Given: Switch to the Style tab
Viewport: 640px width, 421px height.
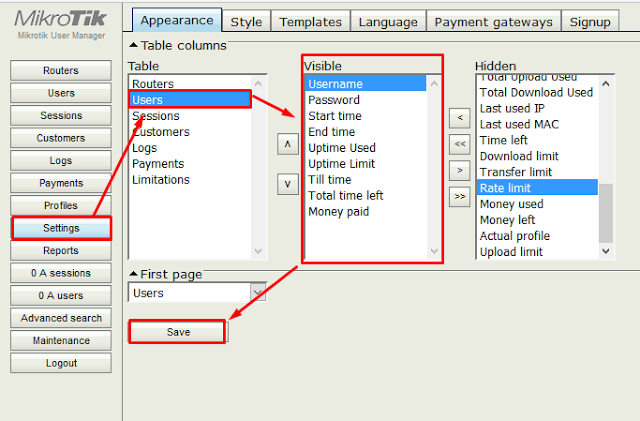Looking at the screenshot, I should tap(246, 21).
